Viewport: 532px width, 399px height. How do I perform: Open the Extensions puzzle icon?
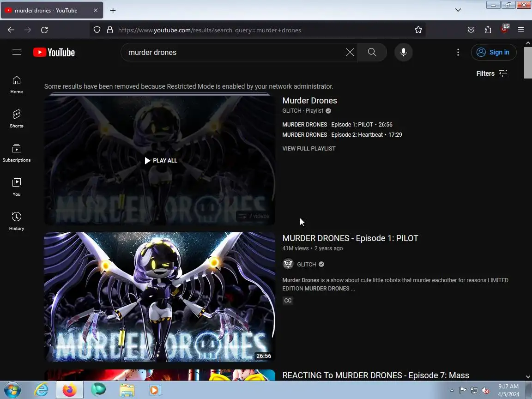[488, 30]
